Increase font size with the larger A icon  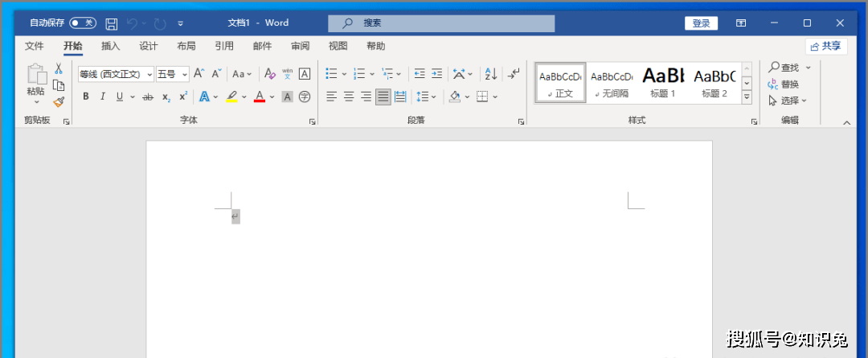[199, 74]
